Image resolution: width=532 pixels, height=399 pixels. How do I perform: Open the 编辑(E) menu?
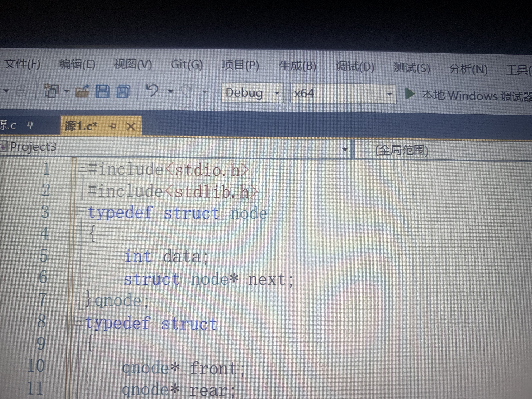point(77,64)
